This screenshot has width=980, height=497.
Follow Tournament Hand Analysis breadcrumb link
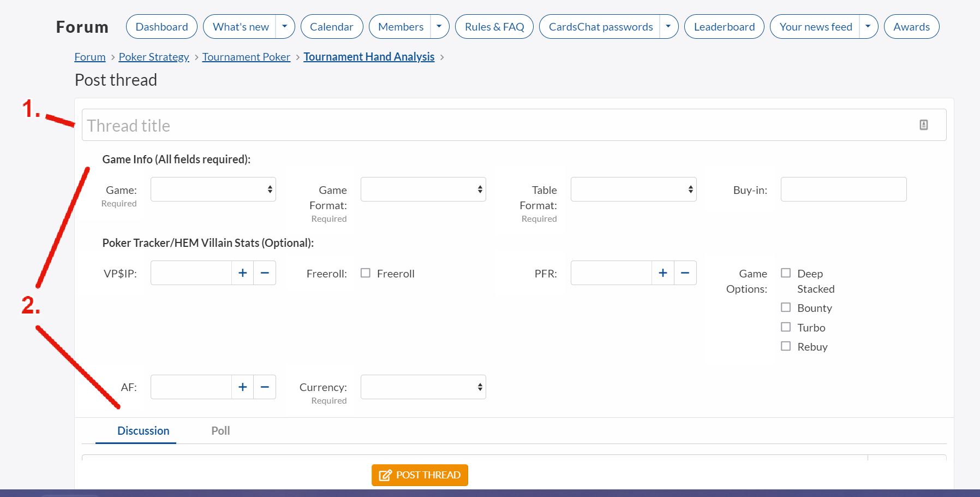pyautogui.click(x=369, y=57)
